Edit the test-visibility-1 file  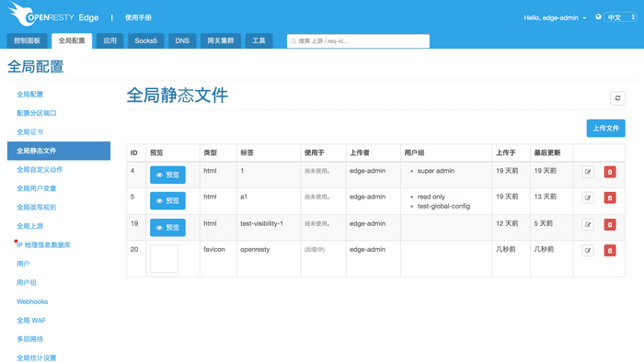588,224
